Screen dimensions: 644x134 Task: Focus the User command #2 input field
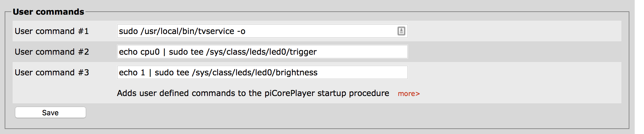click(262, 52)
